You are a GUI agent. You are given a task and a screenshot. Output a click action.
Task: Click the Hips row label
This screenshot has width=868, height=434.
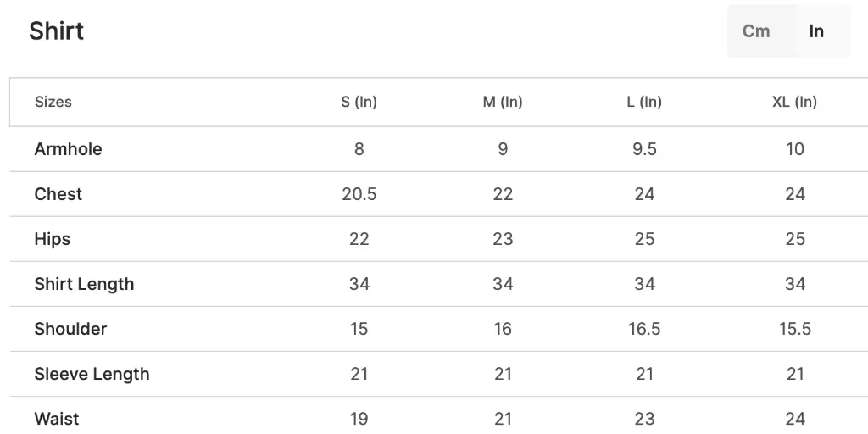point(53,239)
